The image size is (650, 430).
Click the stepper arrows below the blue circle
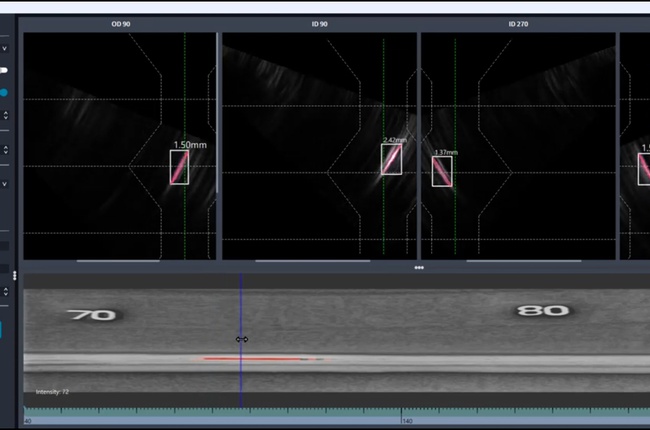pos(5,116)
